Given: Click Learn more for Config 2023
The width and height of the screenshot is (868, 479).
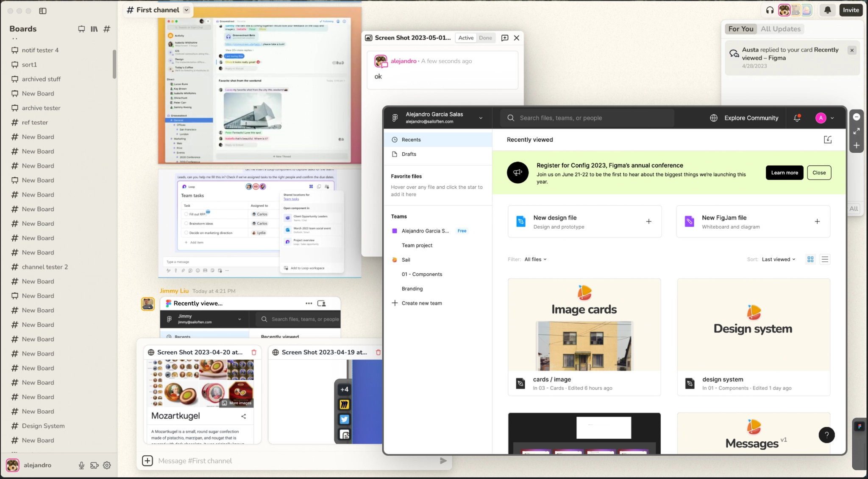Looking at the screenshot, I should 784,172.
